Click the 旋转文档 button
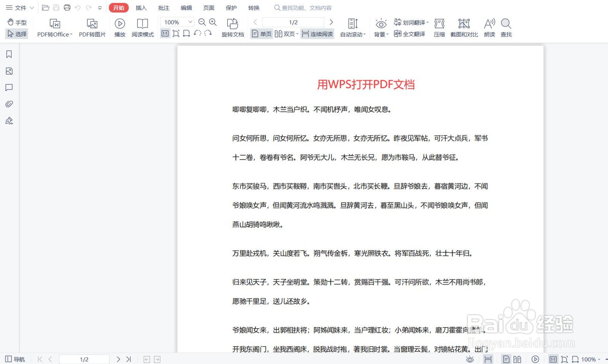This screenshot has width=608, height=364. [233, 28]
